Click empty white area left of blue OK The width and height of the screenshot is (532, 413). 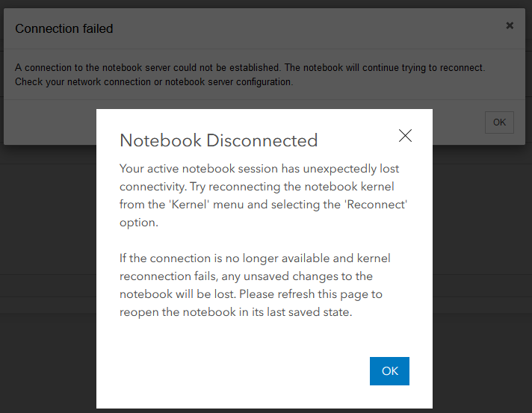[239, 371]
